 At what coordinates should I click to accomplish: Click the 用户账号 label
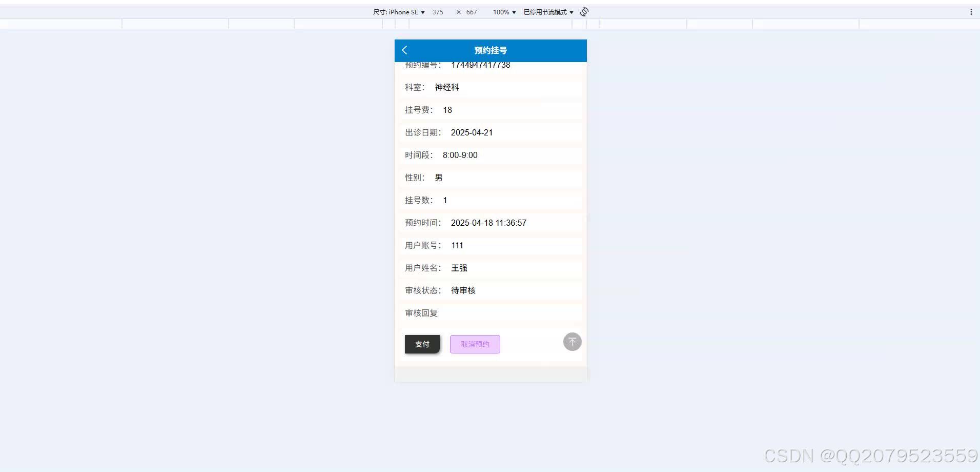coord(423,245)
